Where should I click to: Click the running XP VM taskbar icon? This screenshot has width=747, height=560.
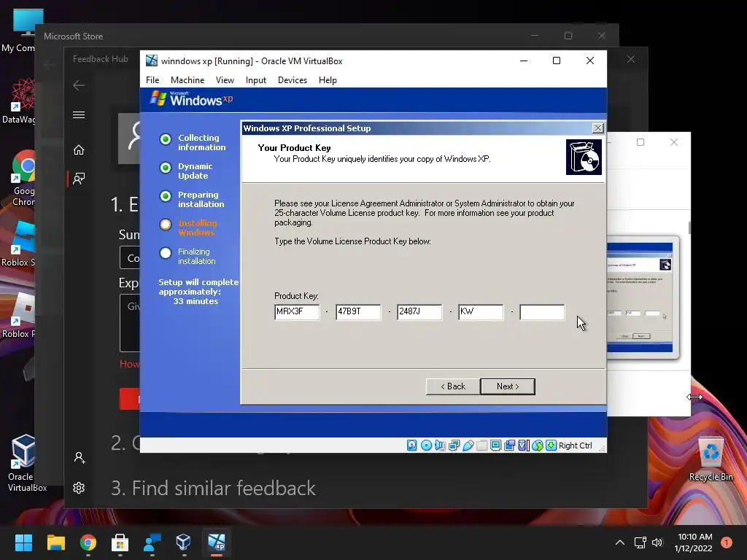coord(216,542)
